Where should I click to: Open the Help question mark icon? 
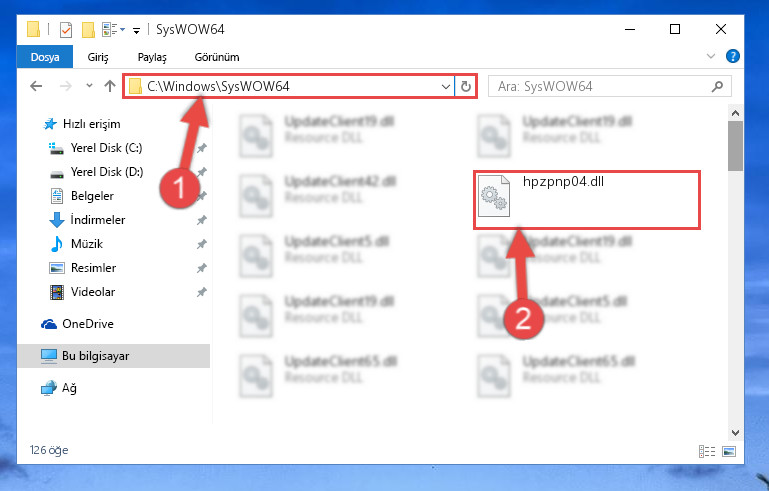732,56
